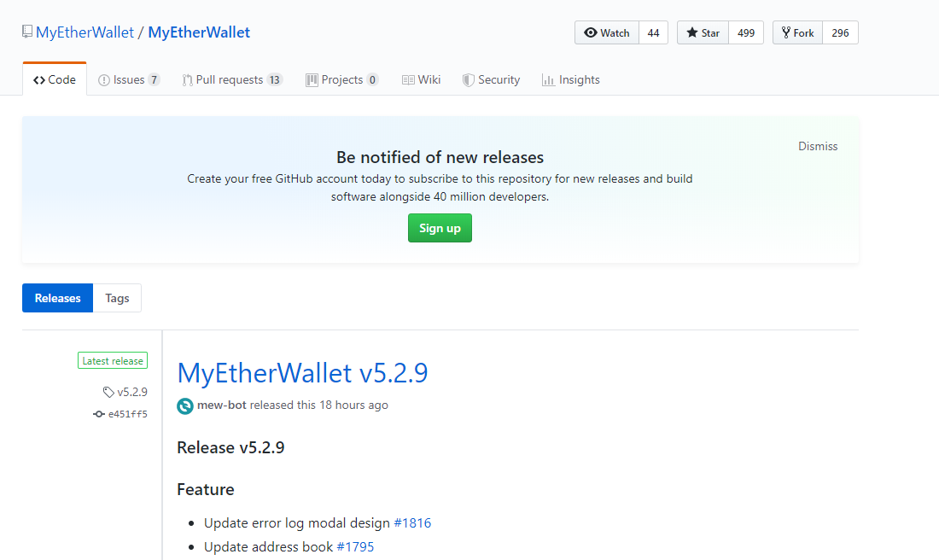Open pull request #1816
This screenshot has width=939, height=560.
412,523
